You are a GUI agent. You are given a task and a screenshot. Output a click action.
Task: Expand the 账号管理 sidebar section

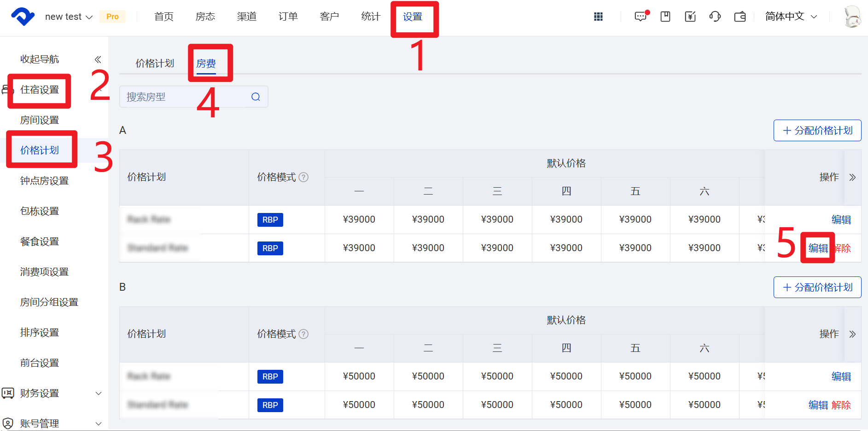pos(98,423)
